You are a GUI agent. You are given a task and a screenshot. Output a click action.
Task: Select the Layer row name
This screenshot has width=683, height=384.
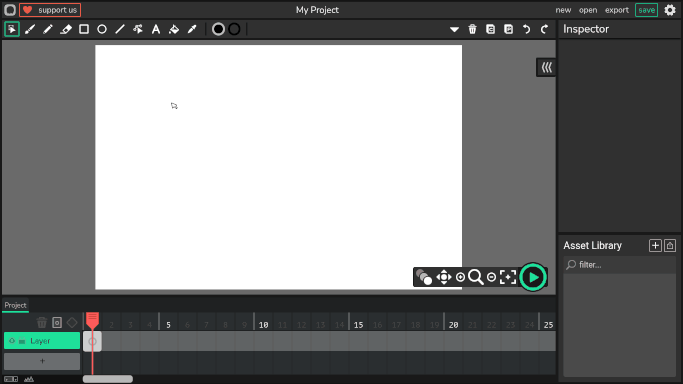pyautogui.click(x=40, y=341)
